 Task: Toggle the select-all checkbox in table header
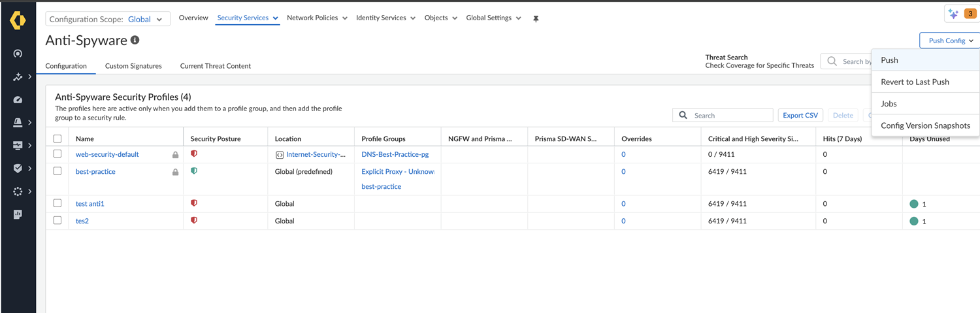[x=57, y=139]
